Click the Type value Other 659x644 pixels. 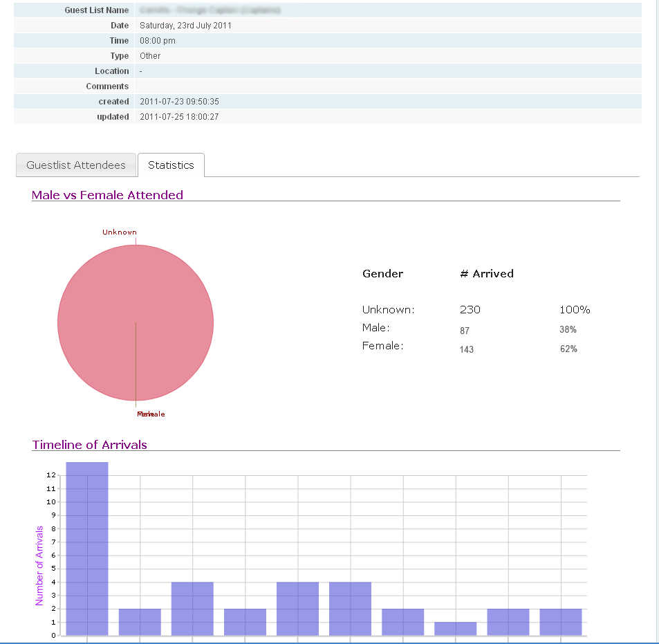[x=150, y=56]
